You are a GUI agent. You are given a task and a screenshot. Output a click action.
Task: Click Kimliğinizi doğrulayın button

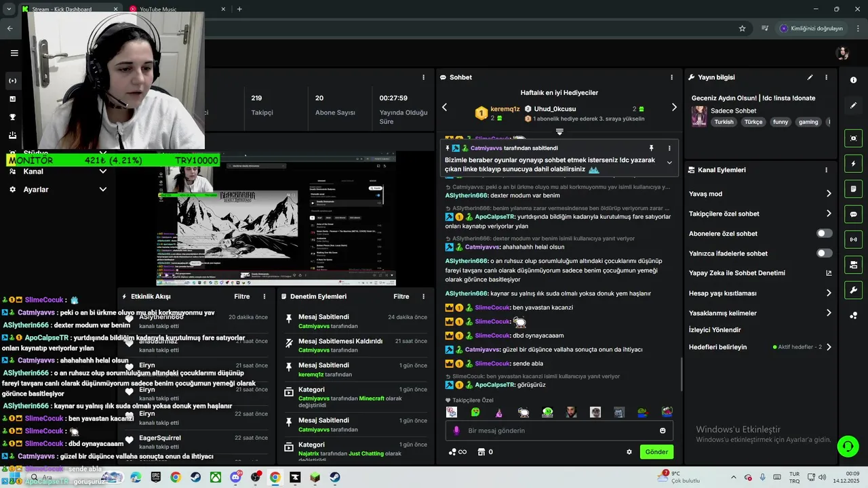tap(811, 28)
